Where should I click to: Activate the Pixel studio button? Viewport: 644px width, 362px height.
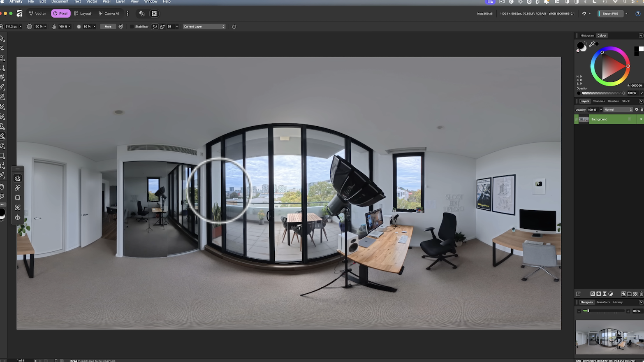click(60, 14)
